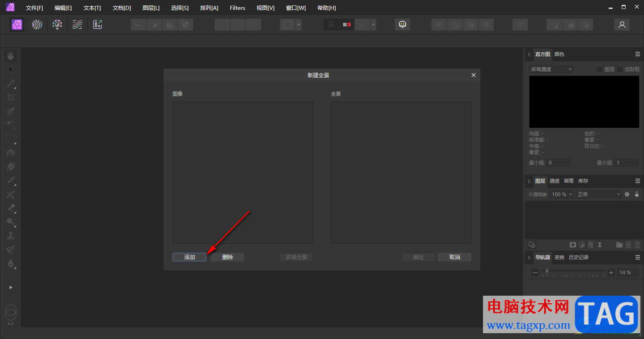Switch to the 颜色 tab
The image size is (644, 339).
point(559,54)
